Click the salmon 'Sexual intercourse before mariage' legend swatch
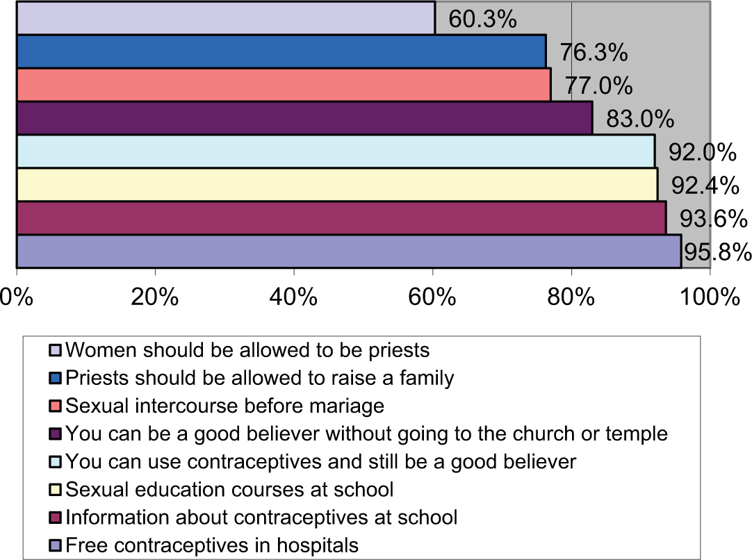Screen dimensions: 752x560 coord(55,406)
